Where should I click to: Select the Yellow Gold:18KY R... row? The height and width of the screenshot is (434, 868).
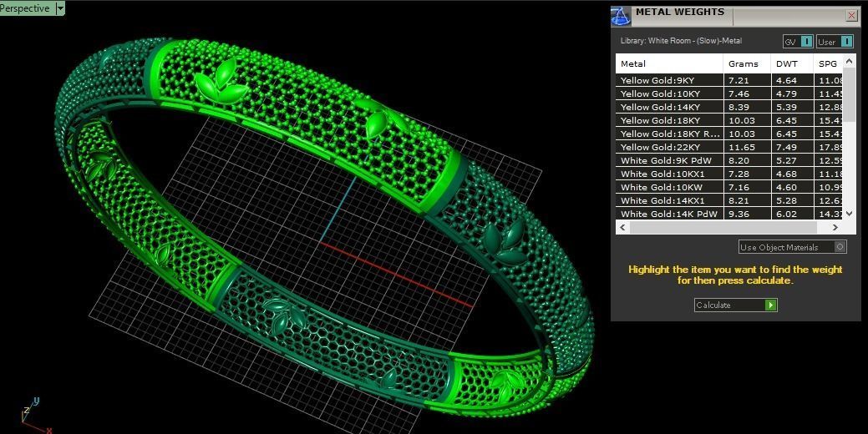click(729, 134)
